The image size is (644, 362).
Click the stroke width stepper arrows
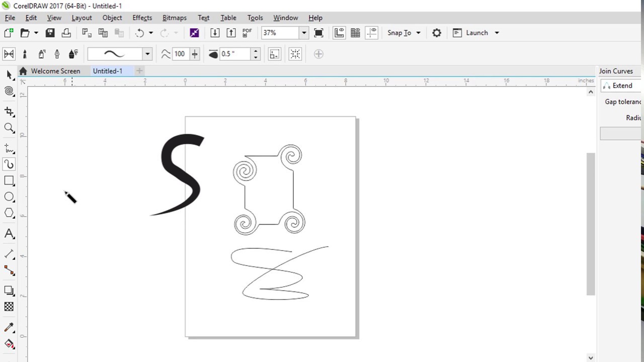pos(256,54)
